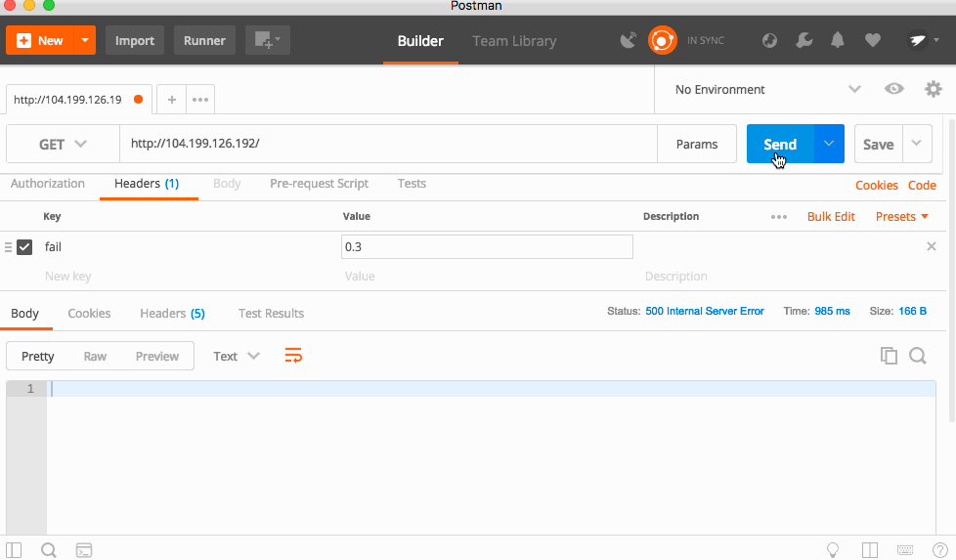Open the new window icon dropdown
This screenshot has height=560, width=956.
268,40
